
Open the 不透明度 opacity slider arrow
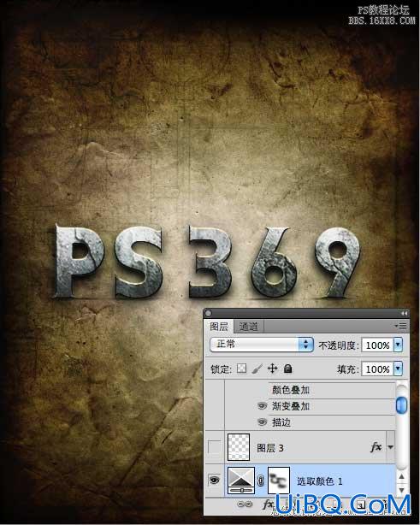click(x=398, y=345)
